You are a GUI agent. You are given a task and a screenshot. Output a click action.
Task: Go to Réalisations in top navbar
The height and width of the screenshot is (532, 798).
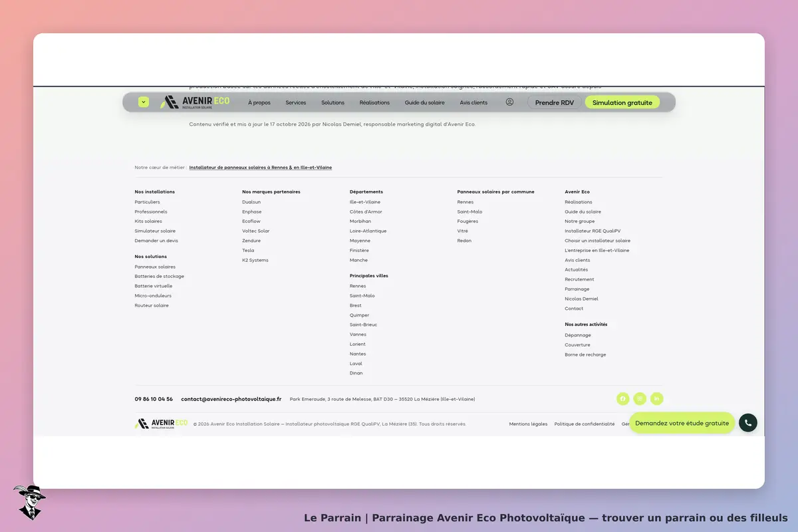point(374,103)
